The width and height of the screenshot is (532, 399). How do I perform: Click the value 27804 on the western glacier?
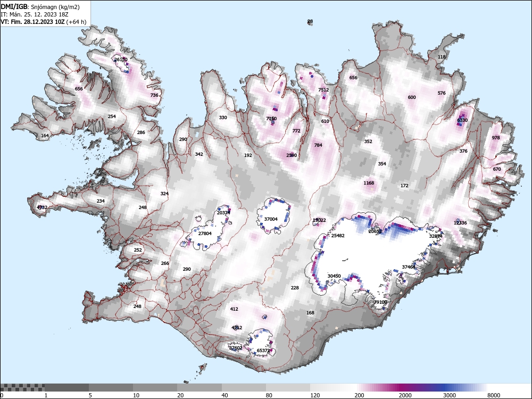pos(205,234)
